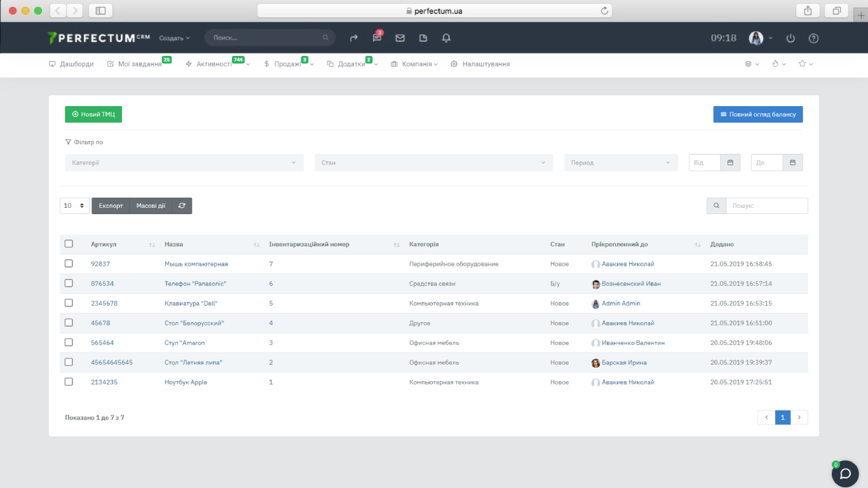The width and height of the screenshot is (868, 488).
Task: Open the Стан filter dropdown
Action: tap(433, 163)
